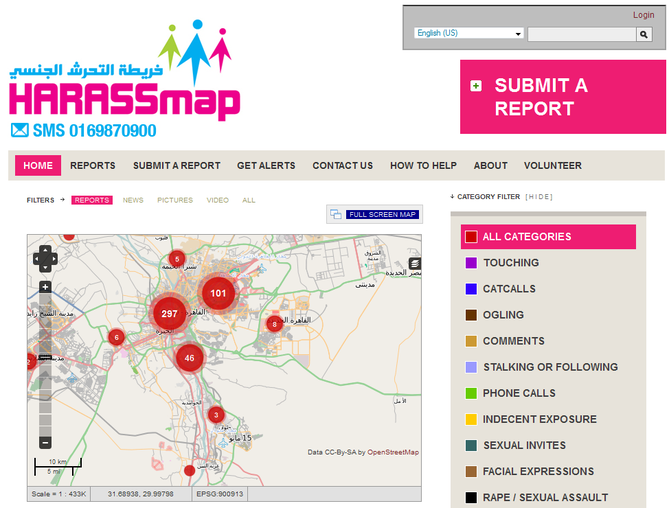The image size is (669, 508).
Task: Click the Rape / Sexual Assault black swatch
Action: 471,497
